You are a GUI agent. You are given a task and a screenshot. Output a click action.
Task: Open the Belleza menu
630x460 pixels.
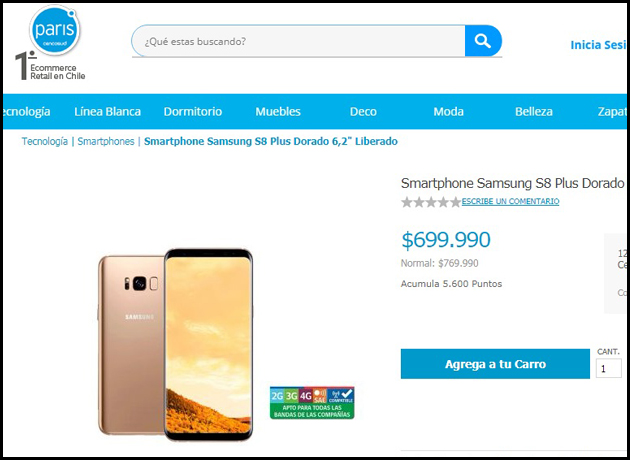click(x=534, y=112)
